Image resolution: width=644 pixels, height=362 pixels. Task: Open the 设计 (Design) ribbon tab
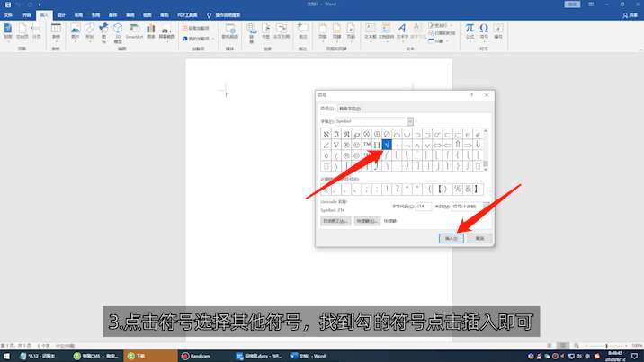pyautogui.click(x=61, y=15)
